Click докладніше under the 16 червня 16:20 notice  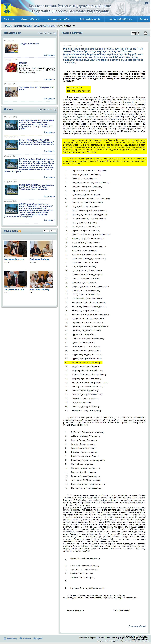[x=49, y=99]
